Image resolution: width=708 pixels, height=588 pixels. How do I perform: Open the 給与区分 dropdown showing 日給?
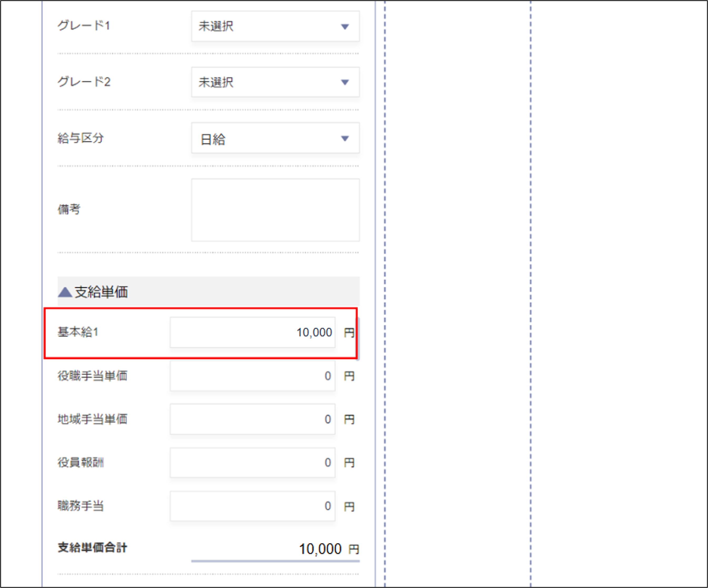(275, 138)
